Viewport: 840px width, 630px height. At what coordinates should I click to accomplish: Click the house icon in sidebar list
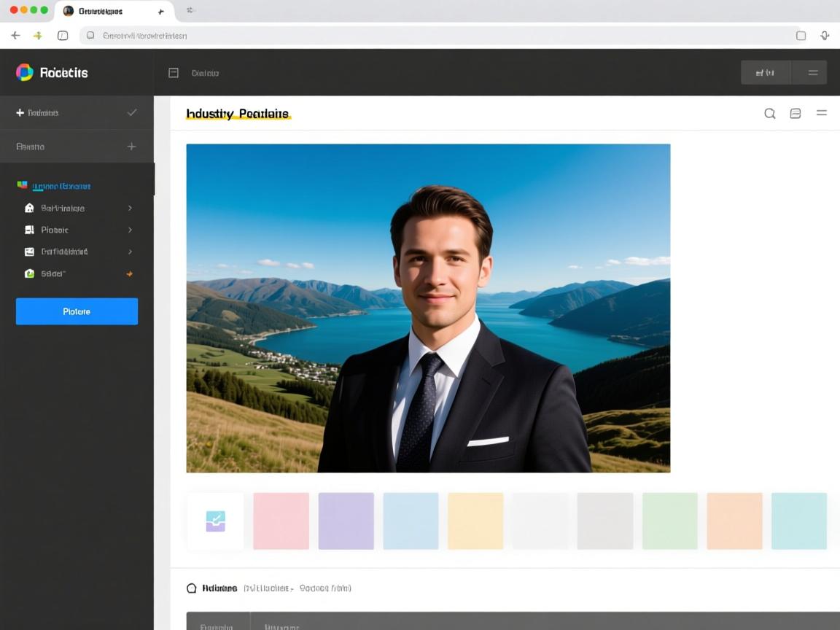pos(29,208)
